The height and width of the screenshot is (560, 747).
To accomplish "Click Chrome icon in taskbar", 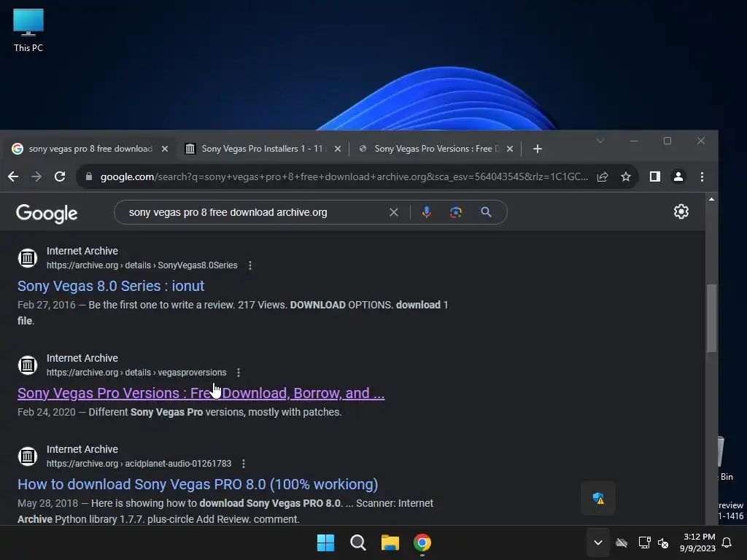I will tap(422, 542).
